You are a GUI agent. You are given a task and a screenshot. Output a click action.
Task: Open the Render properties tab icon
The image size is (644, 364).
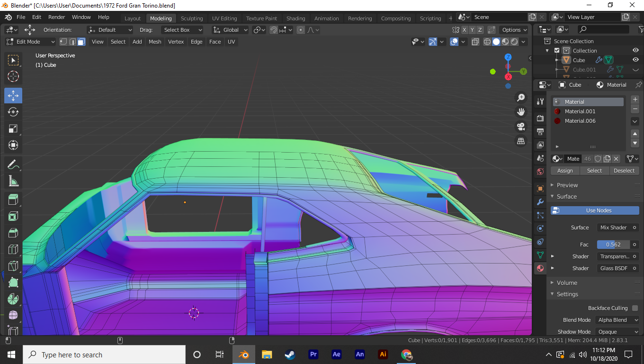tap(540, 118)
